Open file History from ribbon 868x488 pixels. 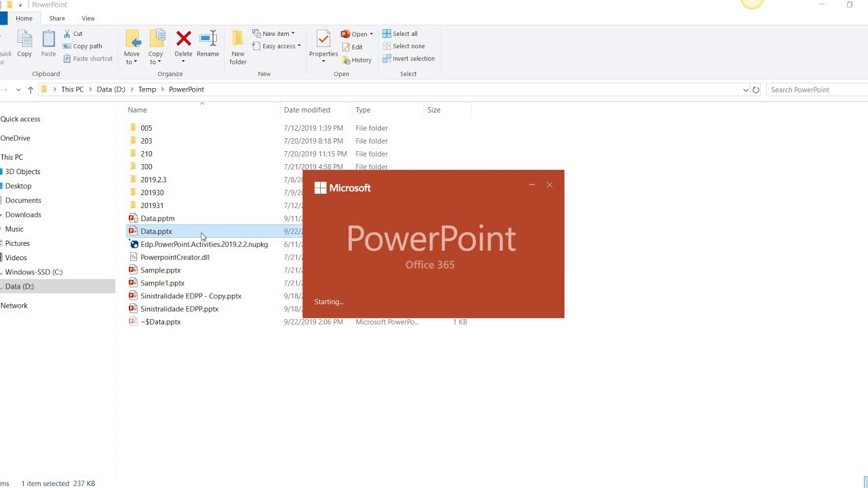(357, 60)
